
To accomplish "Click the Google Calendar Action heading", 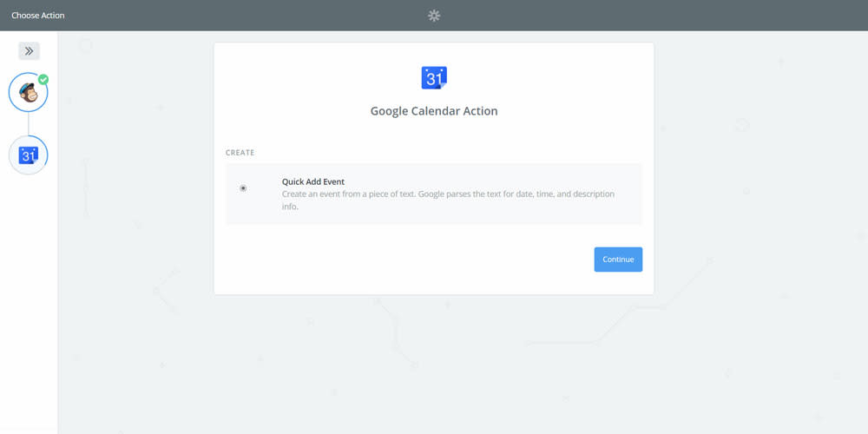I will click(434, 111).
